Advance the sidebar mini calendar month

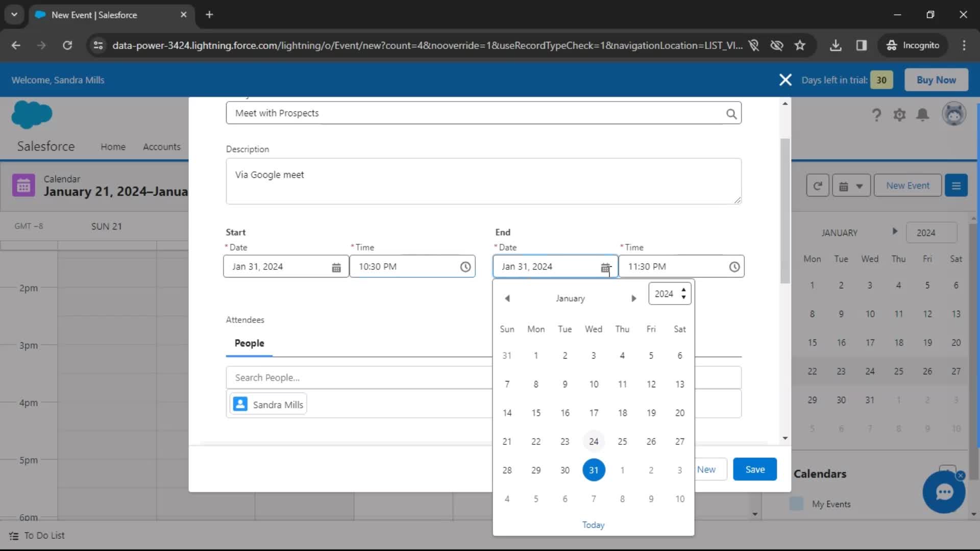(x=894, y=231)
